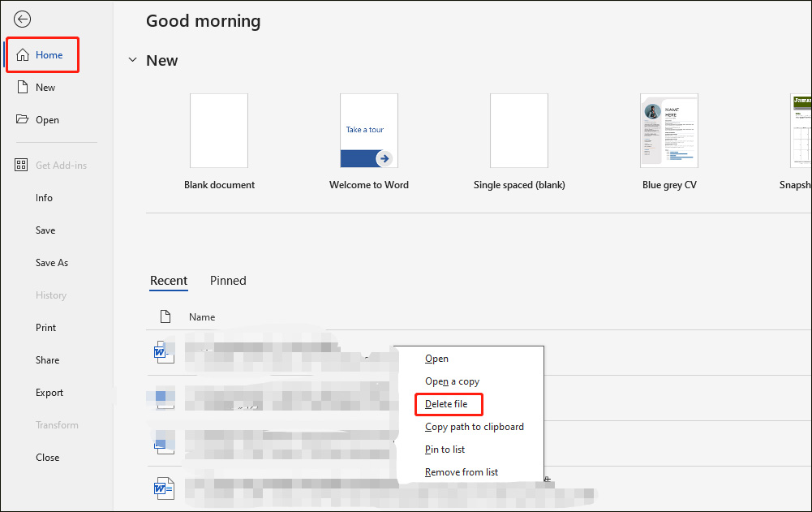Collapse the New templates section
The height and width of the screenshot is (512, 812).
[132, 59]
